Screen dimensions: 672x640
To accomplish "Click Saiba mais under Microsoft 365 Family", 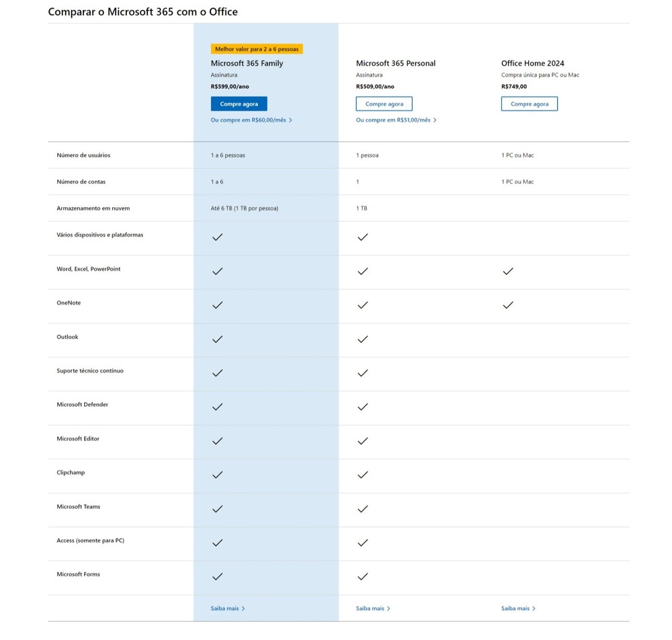I will point(228,608).
